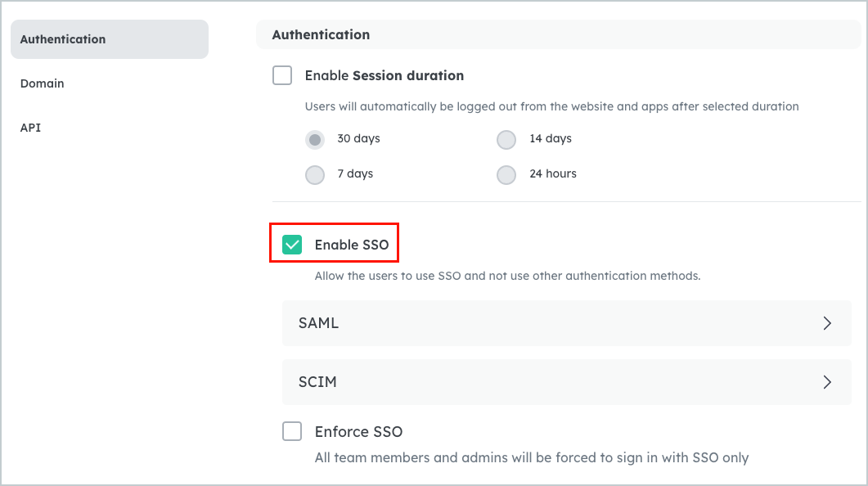Open the API sidebar section

[x=30, y=128]
